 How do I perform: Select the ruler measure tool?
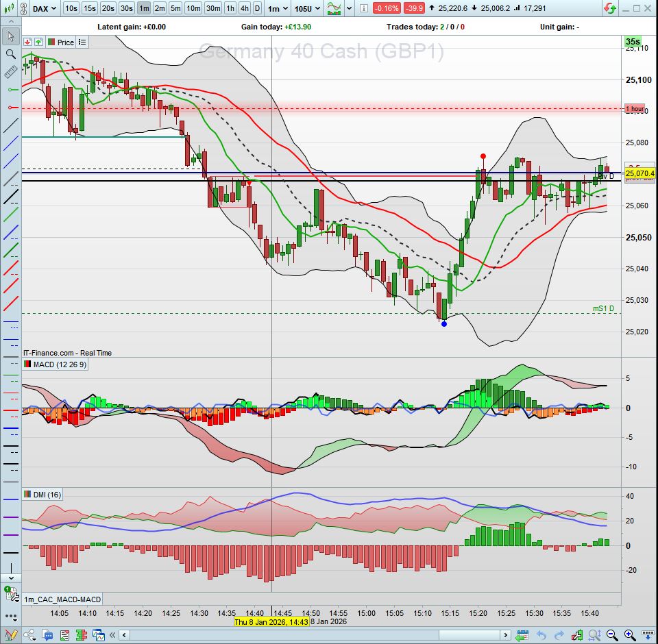point(11,72)
